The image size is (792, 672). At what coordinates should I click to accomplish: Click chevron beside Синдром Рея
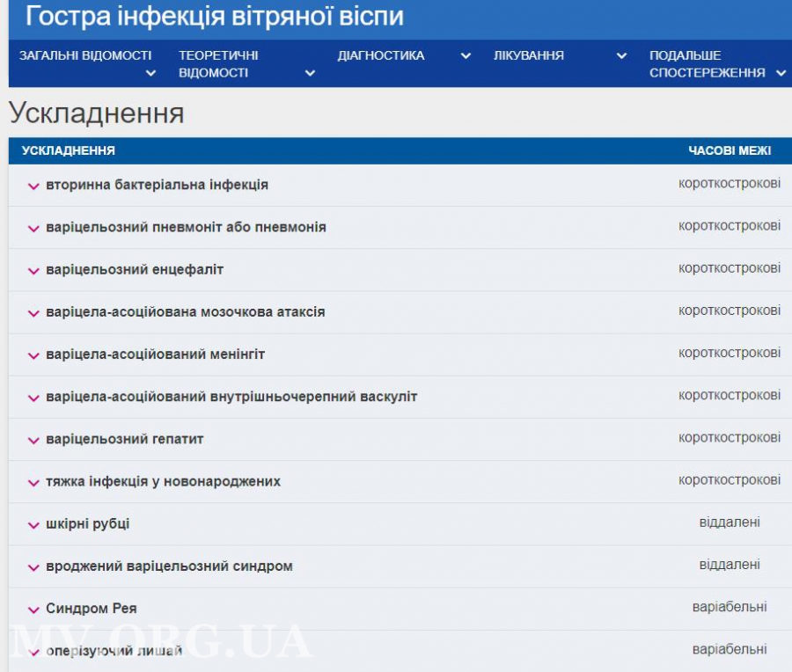(33, 610)
